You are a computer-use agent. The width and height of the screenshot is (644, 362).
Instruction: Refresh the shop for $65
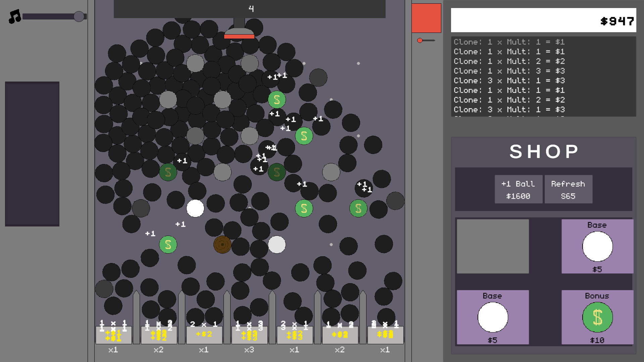568,189
